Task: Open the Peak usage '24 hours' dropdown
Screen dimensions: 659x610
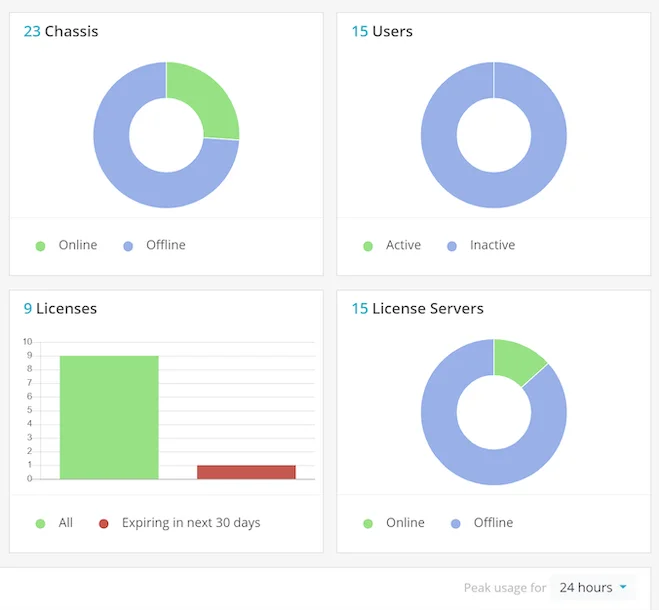Action: (x=594, y=588)
